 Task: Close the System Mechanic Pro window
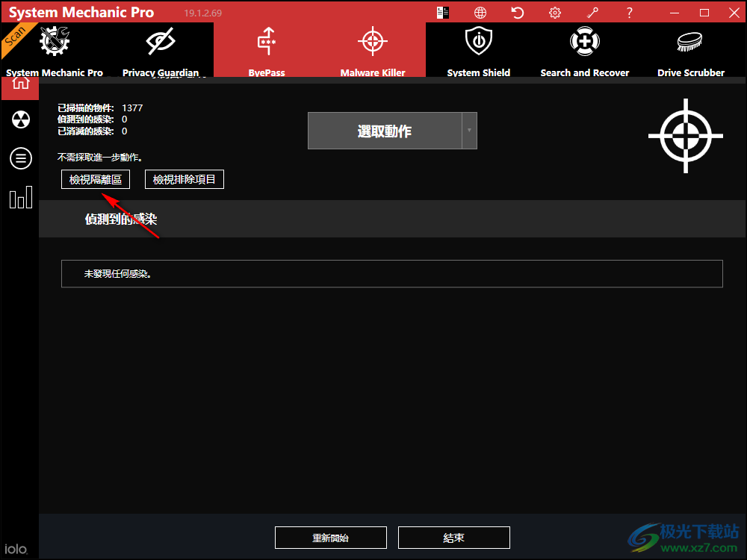734,13
